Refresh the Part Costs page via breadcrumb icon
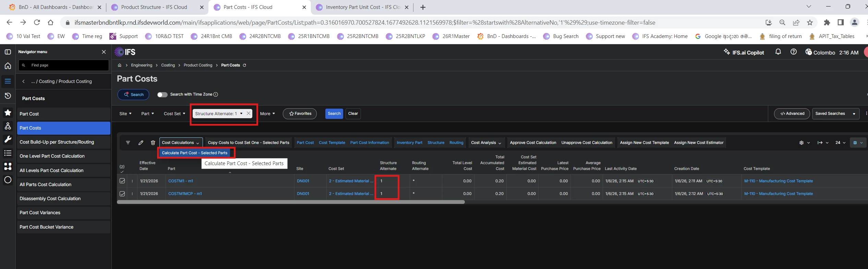 point(244,65)
